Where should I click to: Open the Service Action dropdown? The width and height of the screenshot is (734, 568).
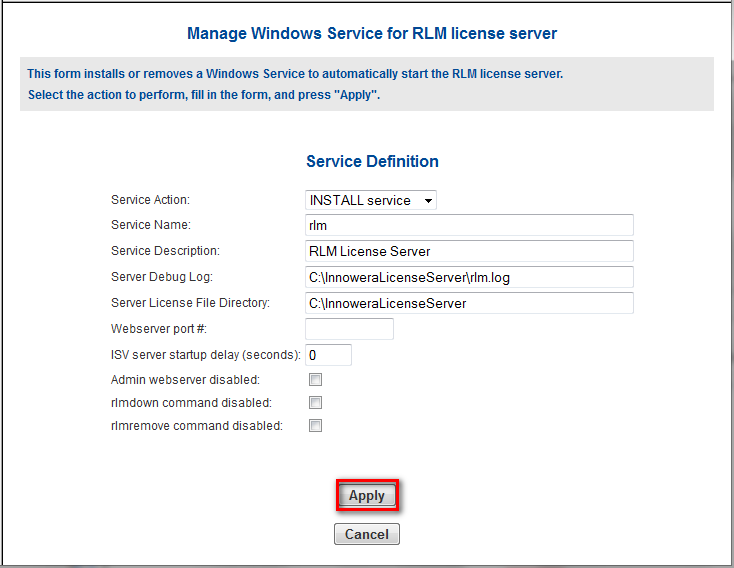(x=370, y=200)
